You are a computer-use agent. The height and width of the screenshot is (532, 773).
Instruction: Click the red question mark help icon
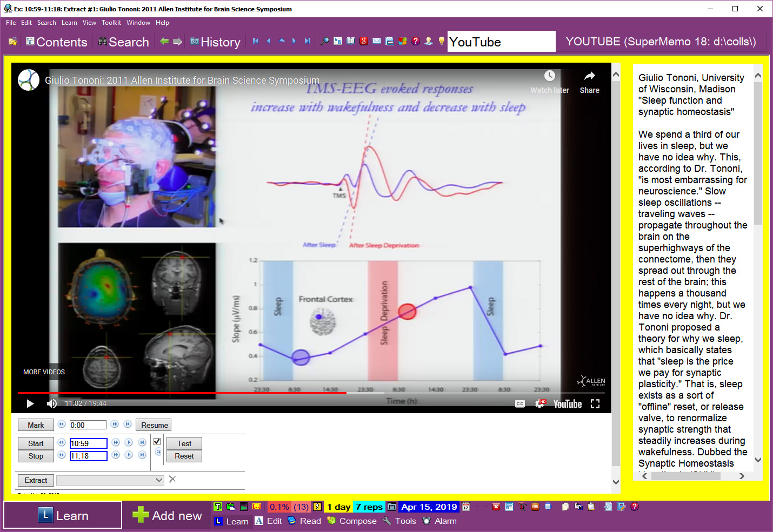[416, 41]
